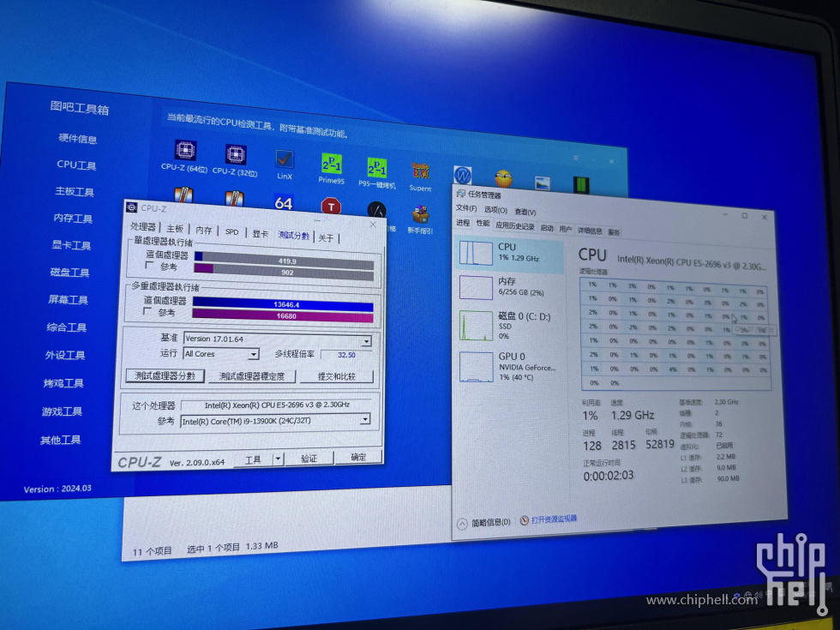Open the landscape picture icon in the toolbox
Screen dimensions: 840x630
(543, 183)
